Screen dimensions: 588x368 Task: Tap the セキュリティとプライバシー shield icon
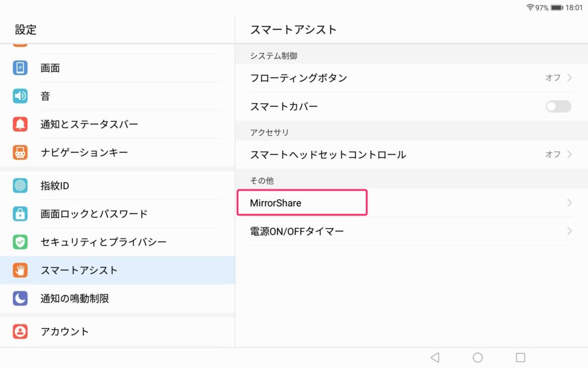tap(20, 242)
